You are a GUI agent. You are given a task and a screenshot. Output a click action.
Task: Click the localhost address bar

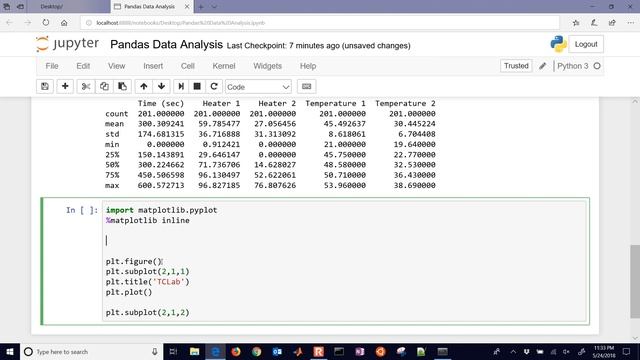pyautogui.click(x=320, y=23)
